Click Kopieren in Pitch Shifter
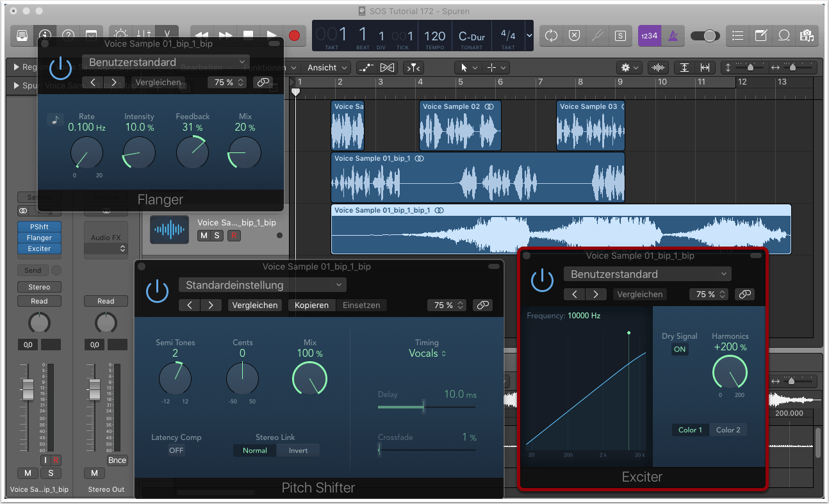 [x=311, y=305]
